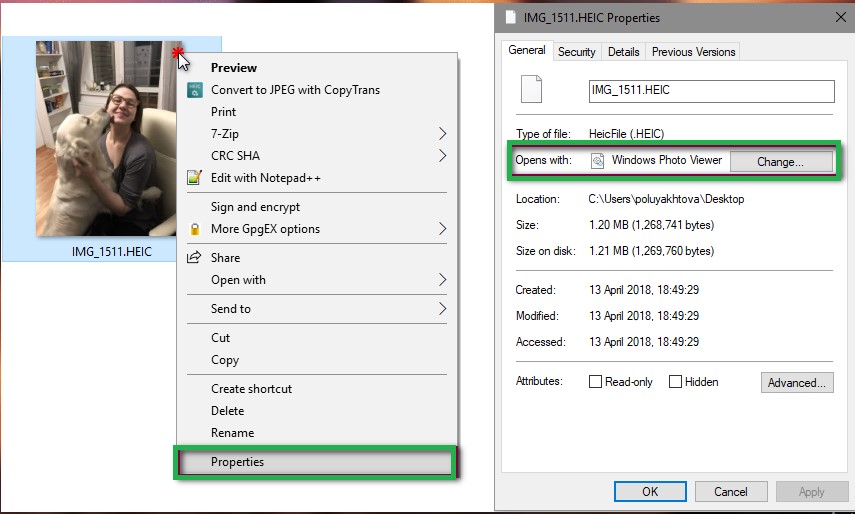The width and height of the screenshot is (855, 514).
Task: Click the GpgEX padlock icon
Action: tap(195, 229)
